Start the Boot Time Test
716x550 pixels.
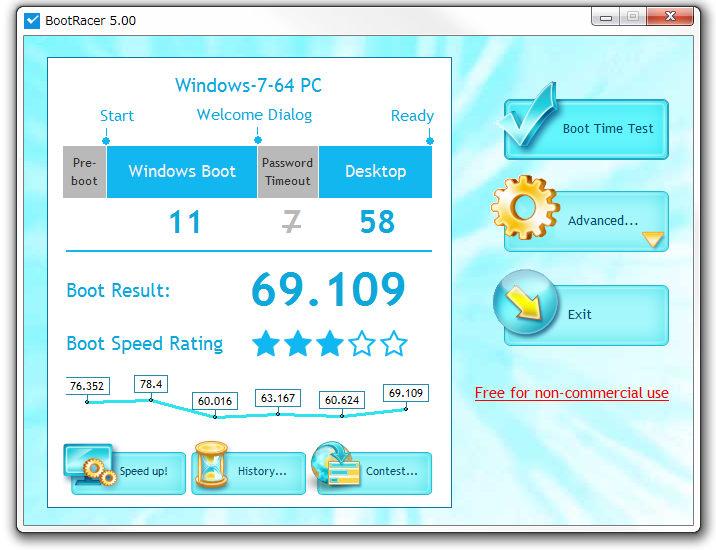[x=586, y=129]
